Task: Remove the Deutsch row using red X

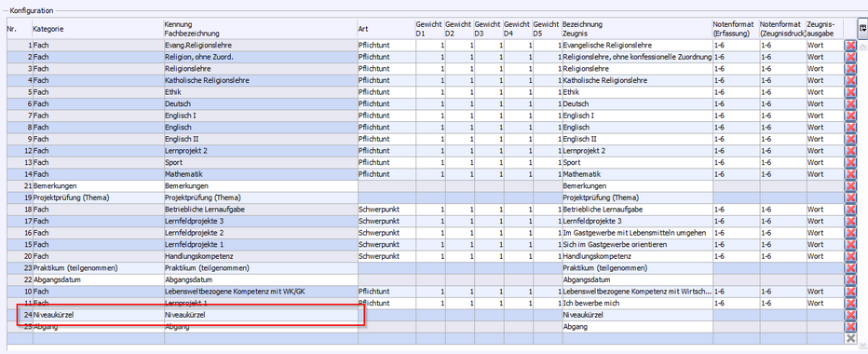Action: (850, 103)
